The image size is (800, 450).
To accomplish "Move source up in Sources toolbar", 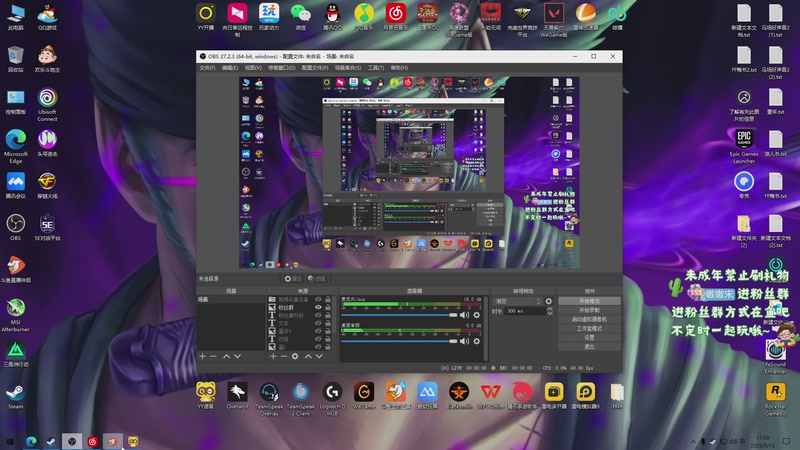I will pos(308,356).
